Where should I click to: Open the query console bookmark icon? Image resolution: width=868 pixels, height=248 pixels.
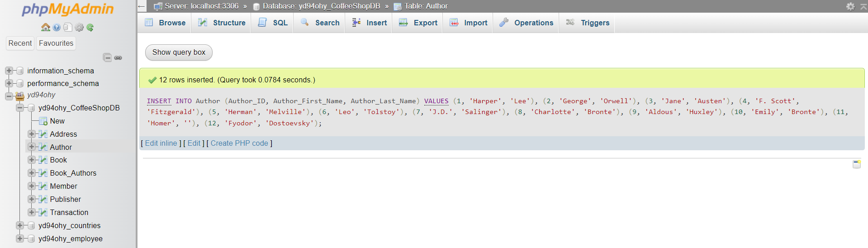pos(857,164)
